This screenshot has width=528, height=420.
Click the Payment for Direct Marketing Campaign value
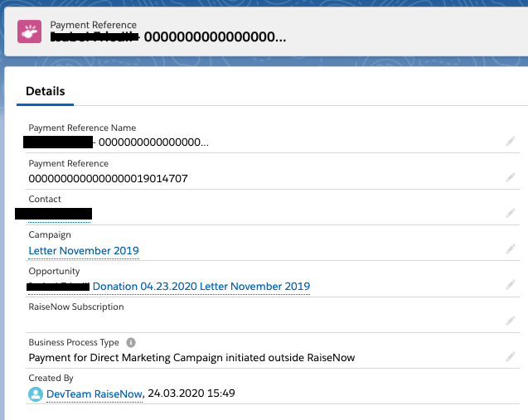[x=191, y=358]
